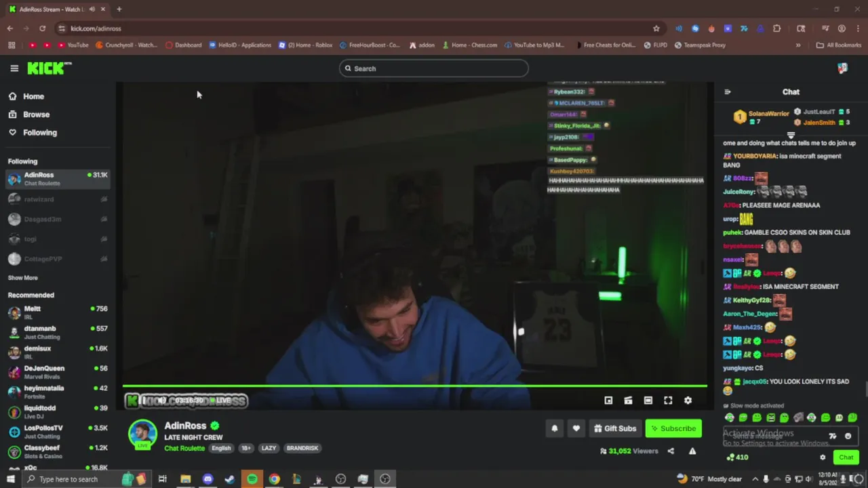
Task: Expand the hidden bookmarks chevron
Action: (x=798, y=45)
